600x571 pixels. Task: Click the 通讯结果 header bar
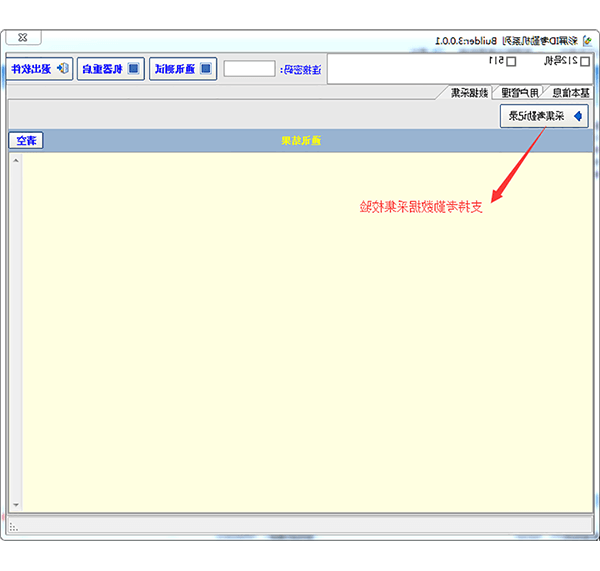point(300,141)
